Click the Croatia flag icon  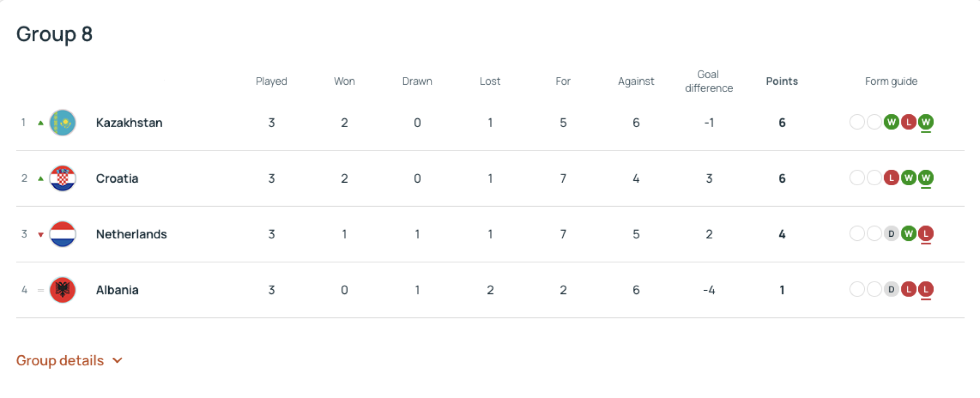[63, 179]
